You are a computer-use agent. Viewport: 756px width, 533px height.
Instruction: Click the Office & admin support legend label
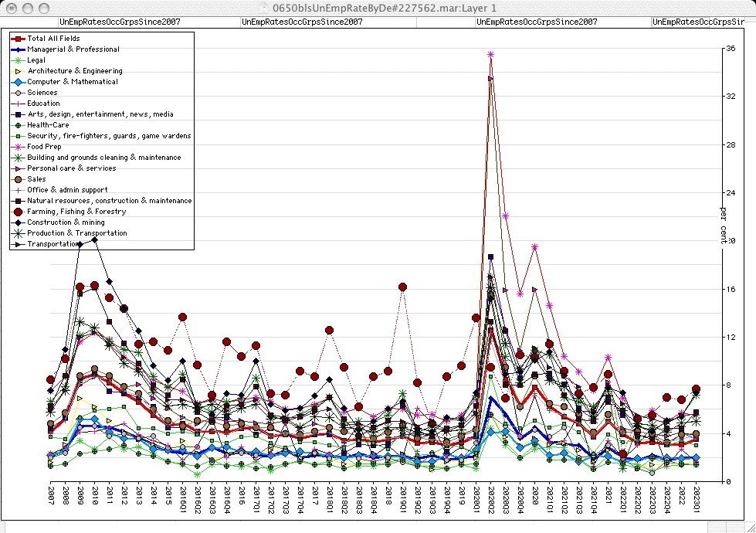tap(68, 189)
